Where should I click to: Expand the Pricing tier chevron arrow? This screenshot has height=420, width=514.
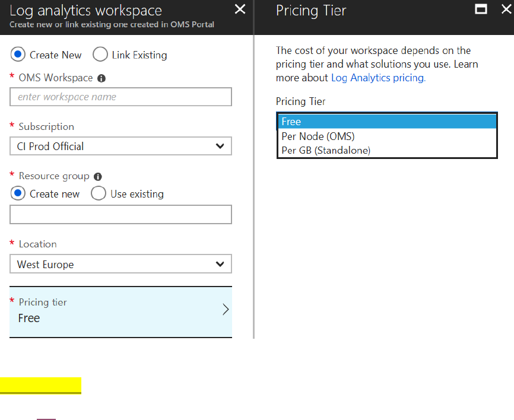(226, 310)
